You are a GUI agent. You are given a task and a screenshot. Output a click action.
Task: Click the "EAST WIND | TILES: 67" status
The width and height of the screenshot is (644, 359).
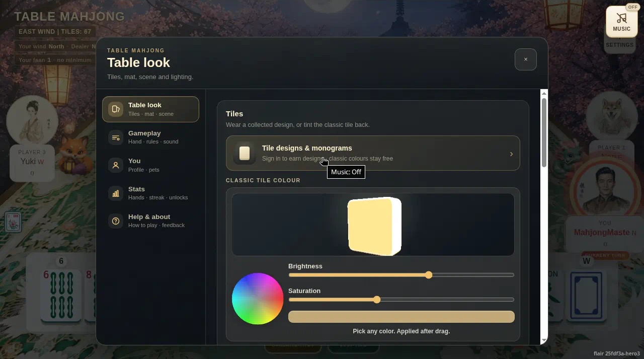pyautogui.click(x=55, y=32)
